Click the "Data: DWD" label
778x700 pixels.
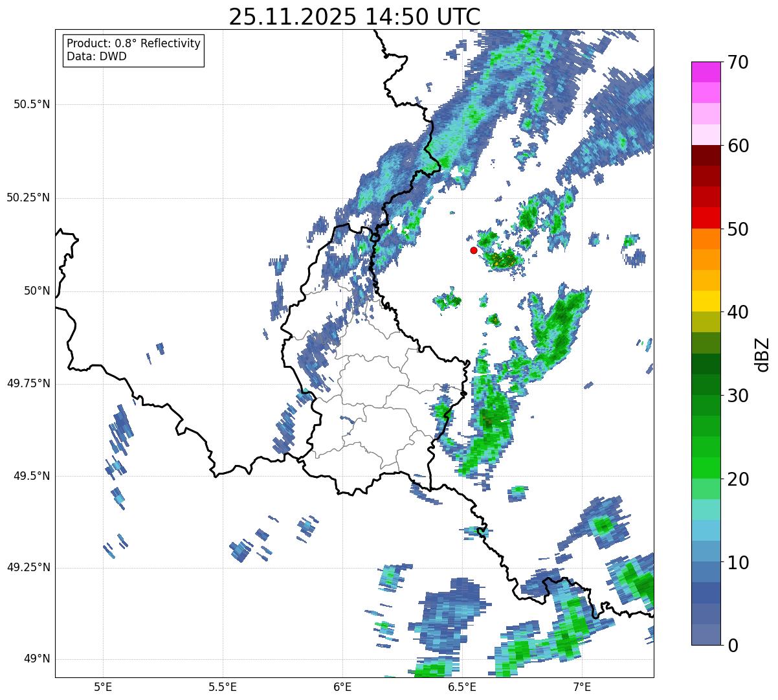click(96, 56)
